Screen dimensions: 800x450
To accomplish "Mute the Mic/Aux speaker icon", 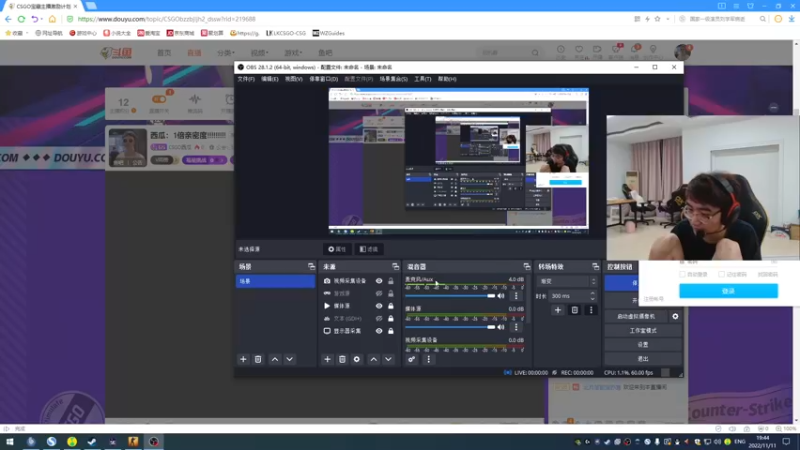I will (x=501, y=295).
